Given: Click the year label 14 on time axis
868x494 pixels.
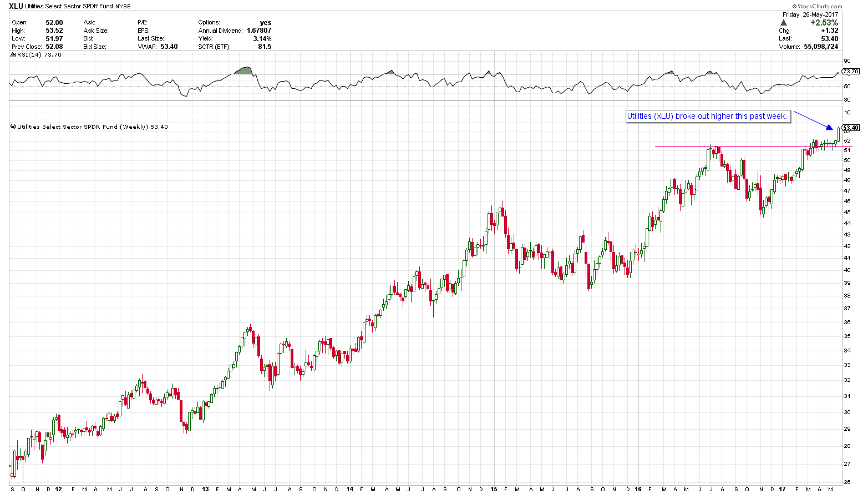Looking at the screenshot, I should [350, 489].
